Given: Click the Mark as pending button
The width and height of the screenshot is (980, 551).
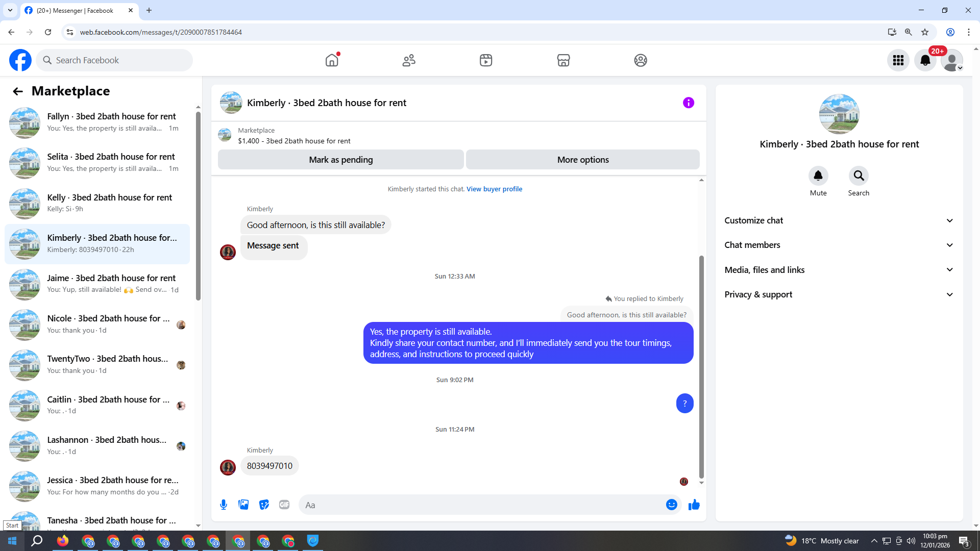Looking at the screenshot, I should [340, 160].
